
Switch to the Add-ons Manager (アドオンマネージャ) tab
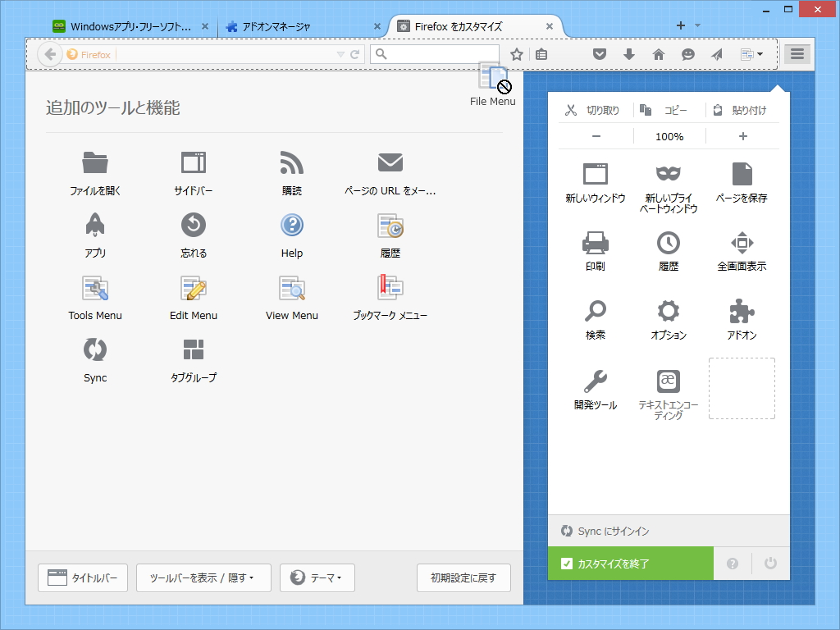tap(300, 26)
